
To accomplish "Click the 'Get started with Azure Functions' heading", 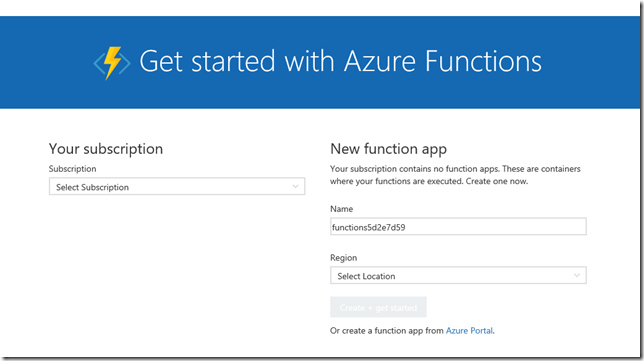I will 340,62.
